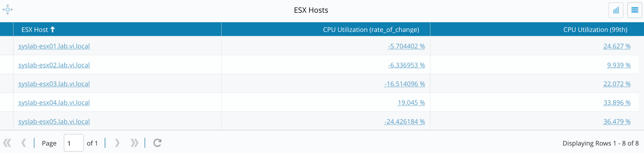Go to first page arrow
This screenshot has width=644, height=153.
[7, 143]
